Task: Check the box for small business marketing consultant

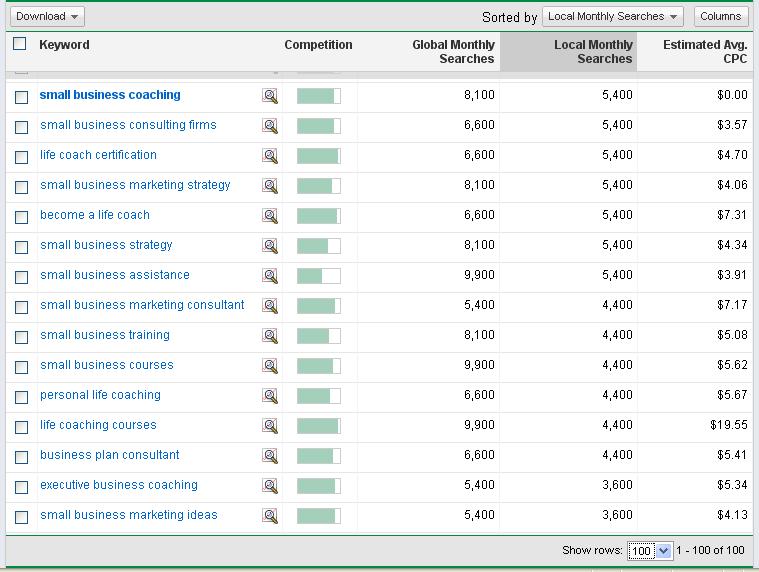Action: click(21, 307)
